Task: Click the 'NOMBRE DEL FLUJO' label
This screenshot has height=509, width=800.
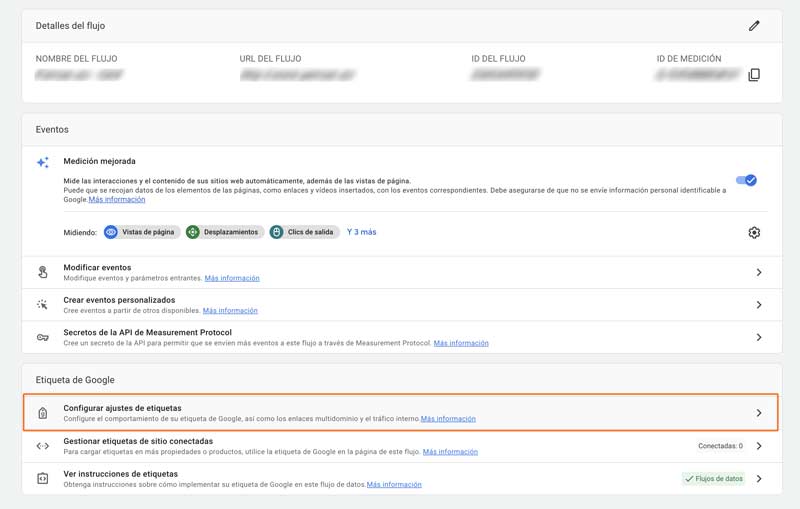Action: click(x=77, y=59)
